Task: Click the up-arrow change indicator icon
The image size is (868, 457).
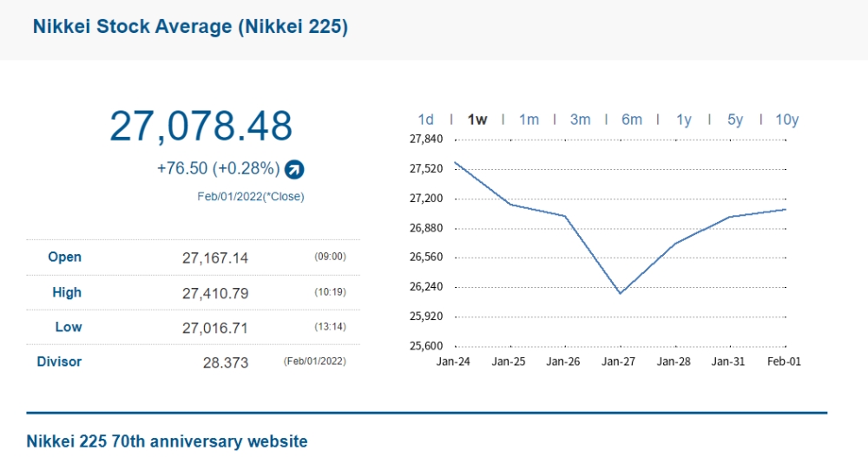Action: click(294, 169)
